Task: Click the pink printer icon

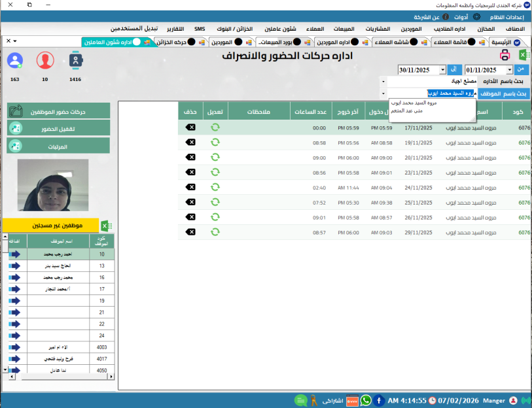Action: pos(505,55)
